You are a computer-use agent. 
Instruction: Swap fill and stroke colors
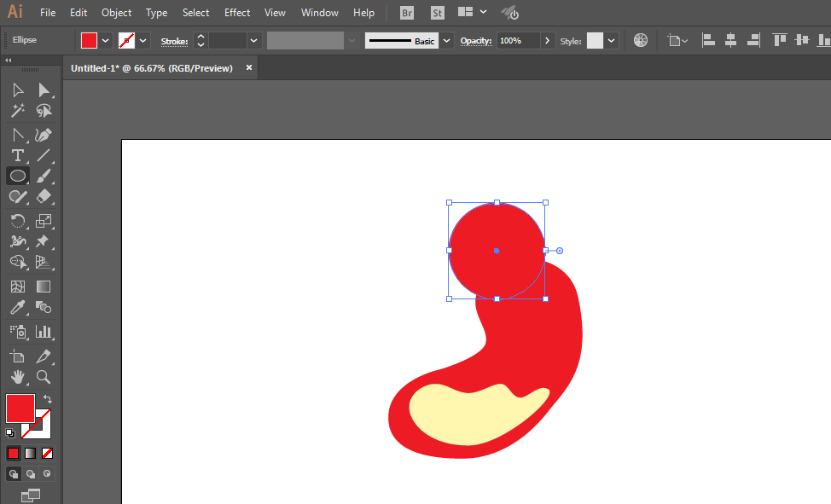pos(48,399)
